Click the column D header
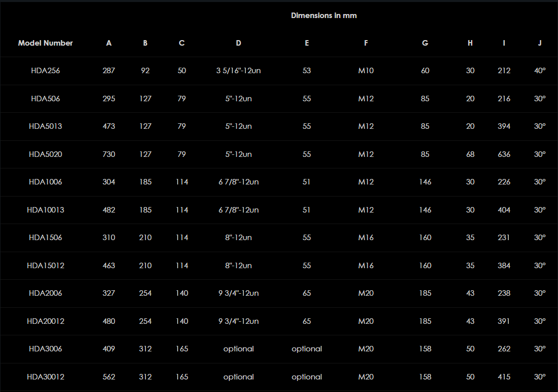The height and width of the screenshot is (392, 558). (238, 43)
